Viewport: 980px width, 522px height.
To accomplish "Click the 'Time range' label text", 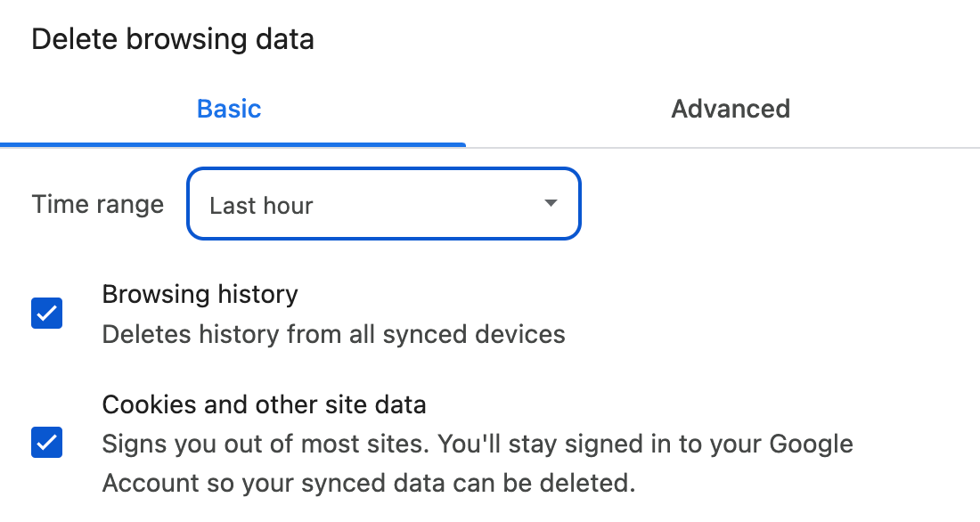I will 98,204.
